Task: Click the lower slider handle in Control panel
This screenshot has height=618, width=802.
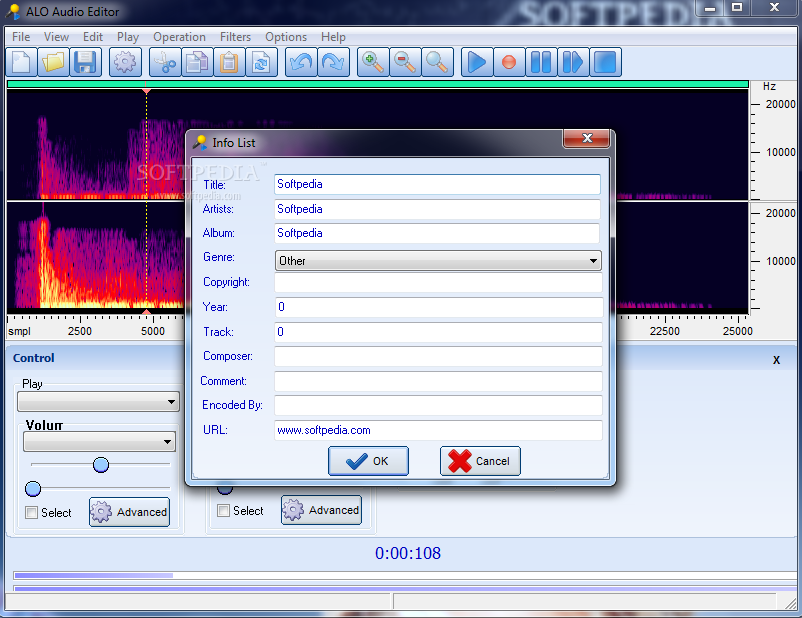Action: coord(33,489)
